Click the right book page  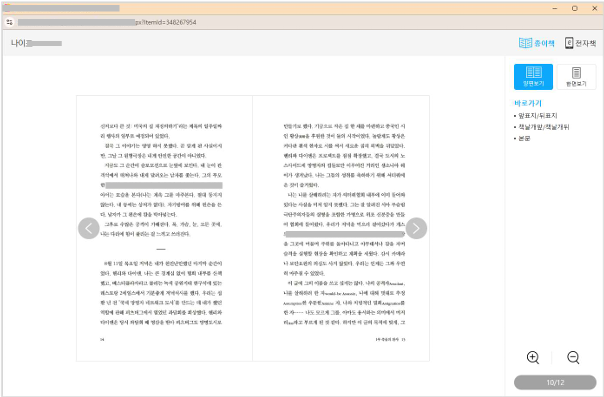click(x=341, y=228)
